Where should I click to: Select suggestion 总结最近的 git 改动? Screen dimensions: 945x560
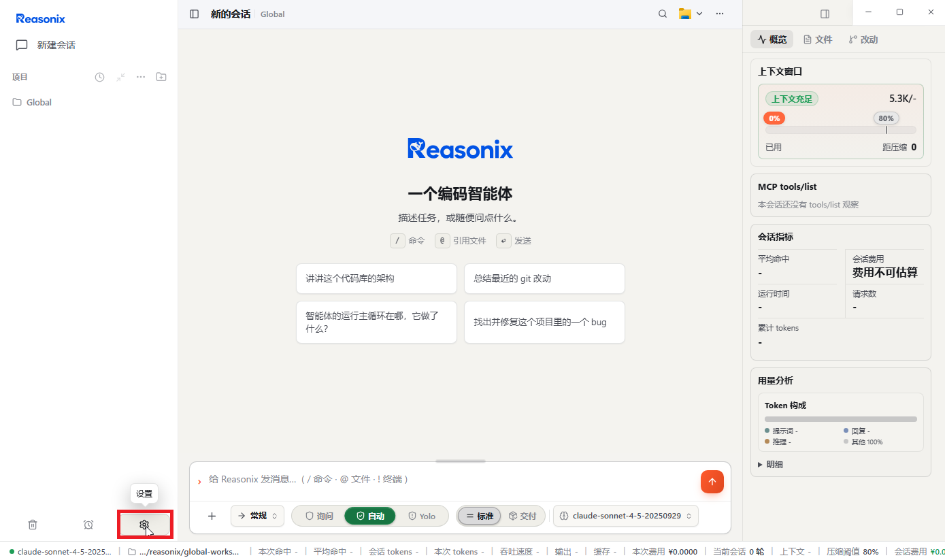544,278
